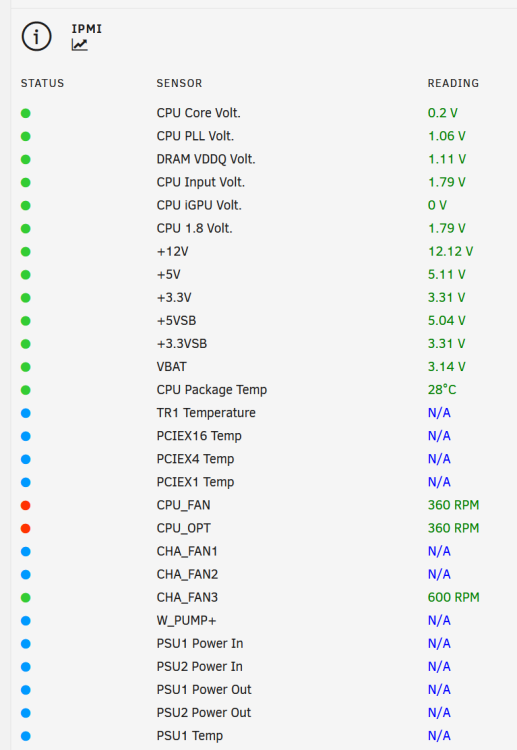
Task: Click the green status dot for CPU Core Volt.
Action: coord(26,113)
